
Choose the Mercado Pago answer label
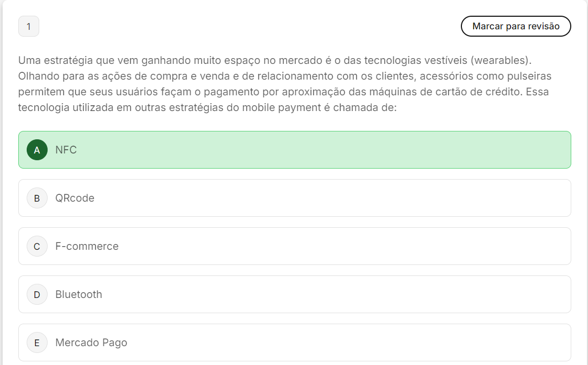tap(91, 342)
